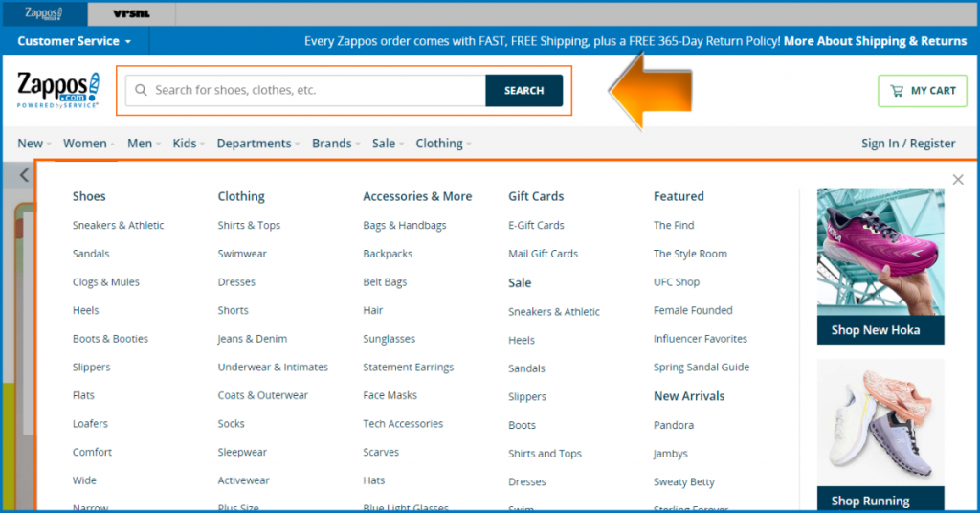Select Sunglasses
Screen dimensions: 980x513
click(x=389, y=339)
